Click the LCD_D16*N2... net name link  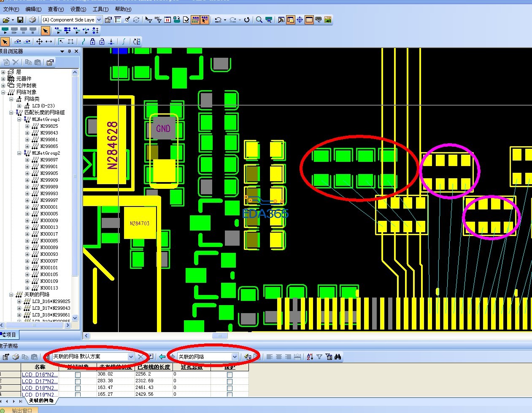tap(40, 374)
